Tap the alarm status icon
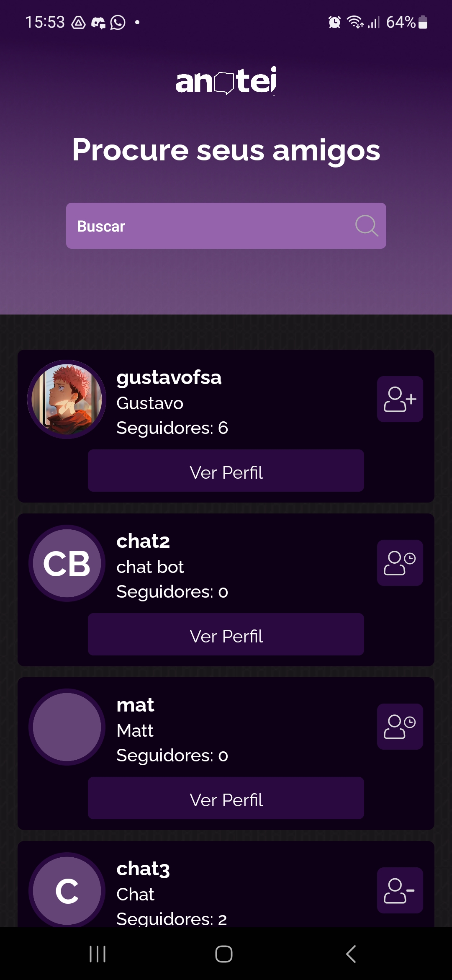452x980 pixels. point(334,22)
